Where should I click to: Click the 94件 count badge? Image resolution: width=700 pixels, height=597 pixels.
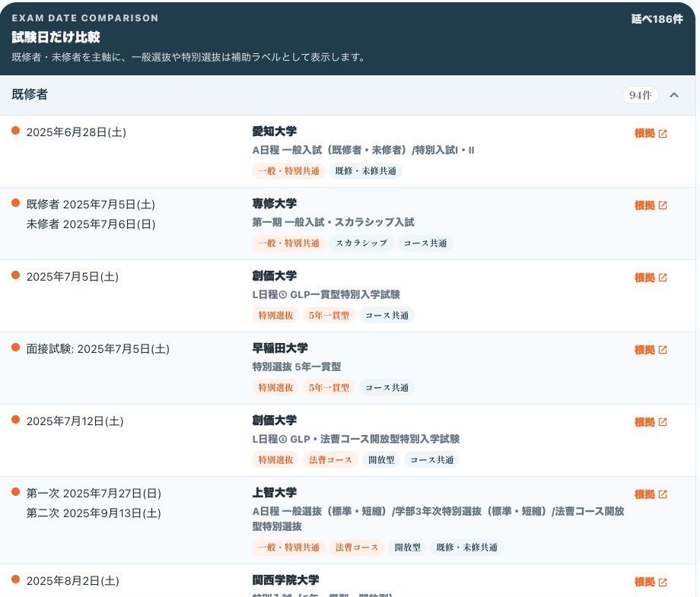pos(640,95)
